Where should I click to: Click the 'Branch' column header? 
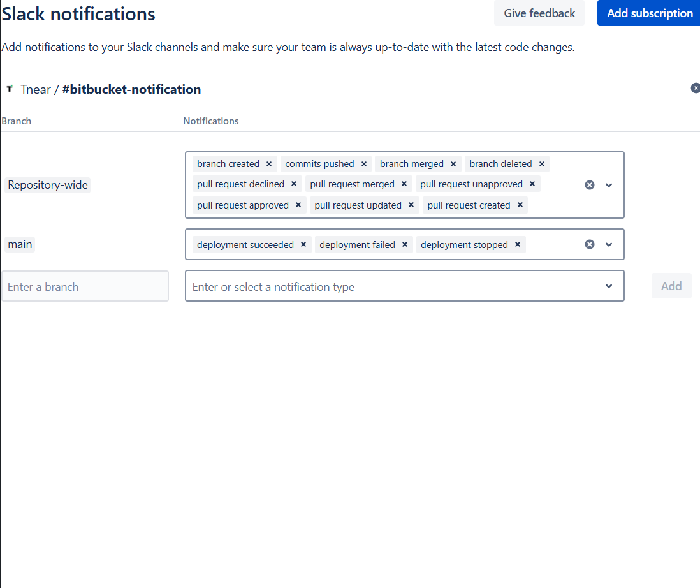point(17,121)
